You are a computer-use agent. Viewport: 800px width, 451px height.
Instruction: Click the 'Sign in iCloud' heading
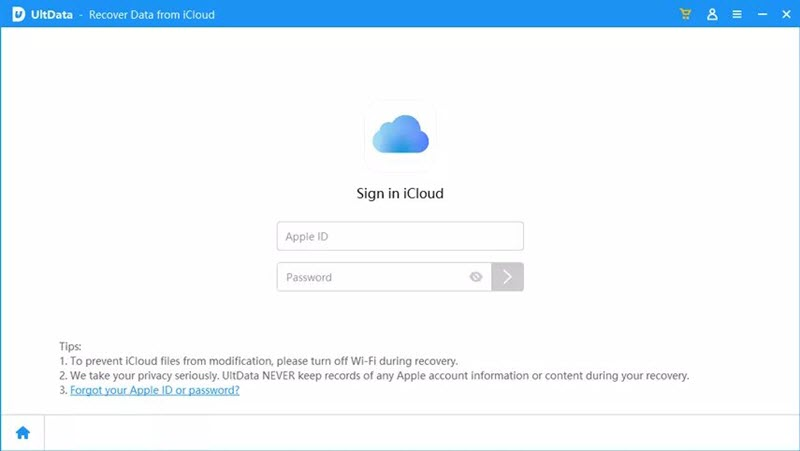click(400, 193)
